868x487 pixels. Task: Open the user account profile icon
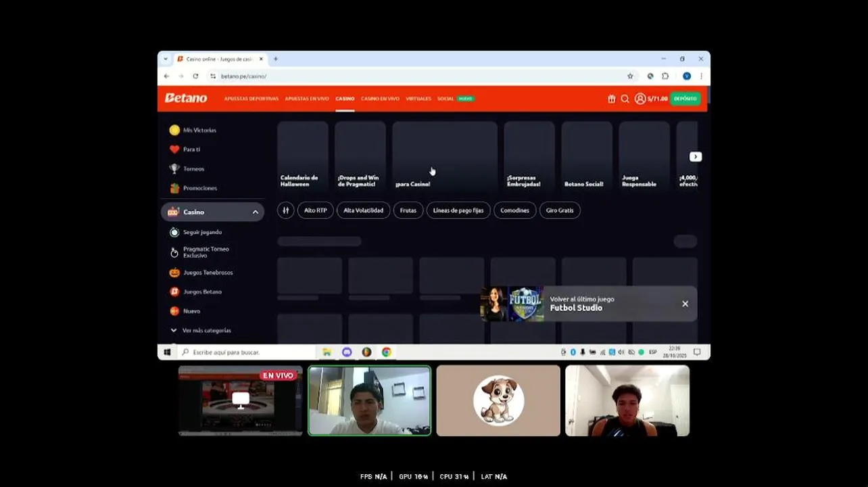click(x=640, y=99)
